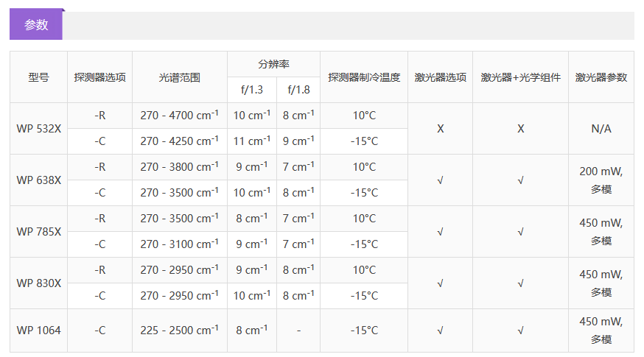Click the f/1.8 sub-header
Viewport: 644px width, 357px height.
tap(298, 90)
